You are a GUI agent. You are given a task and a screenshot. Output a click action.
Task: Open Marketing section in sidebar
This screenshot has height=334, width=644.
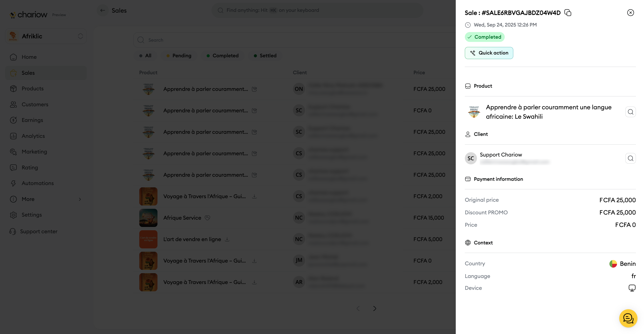click(x=34, y=152)
